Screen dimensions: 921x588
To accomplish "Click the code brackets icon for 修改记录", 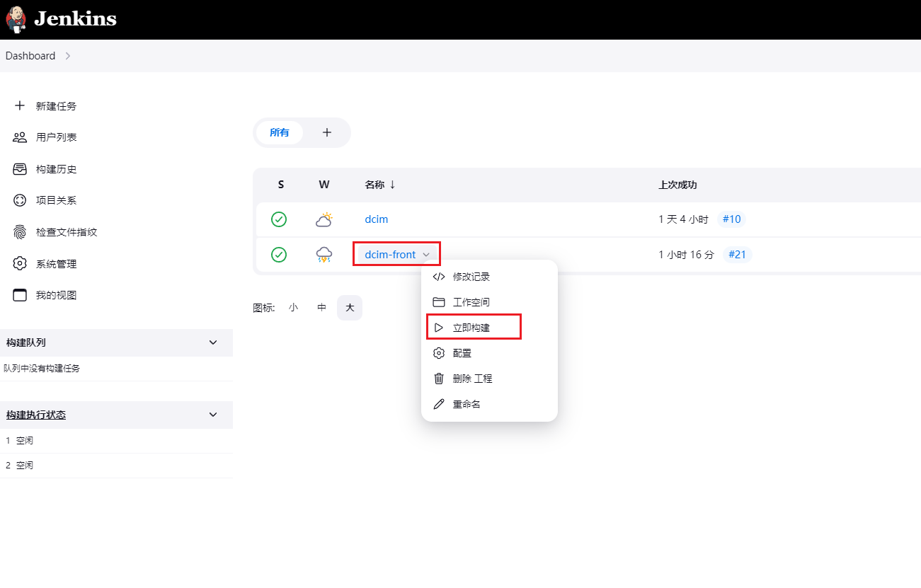I will point(439,277).
